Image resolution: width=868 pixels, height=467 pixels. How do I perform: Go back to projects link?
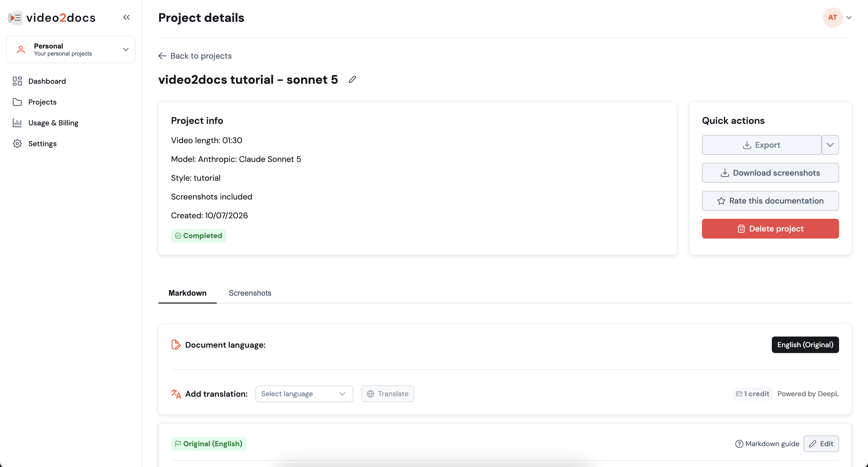coord(195,56)
